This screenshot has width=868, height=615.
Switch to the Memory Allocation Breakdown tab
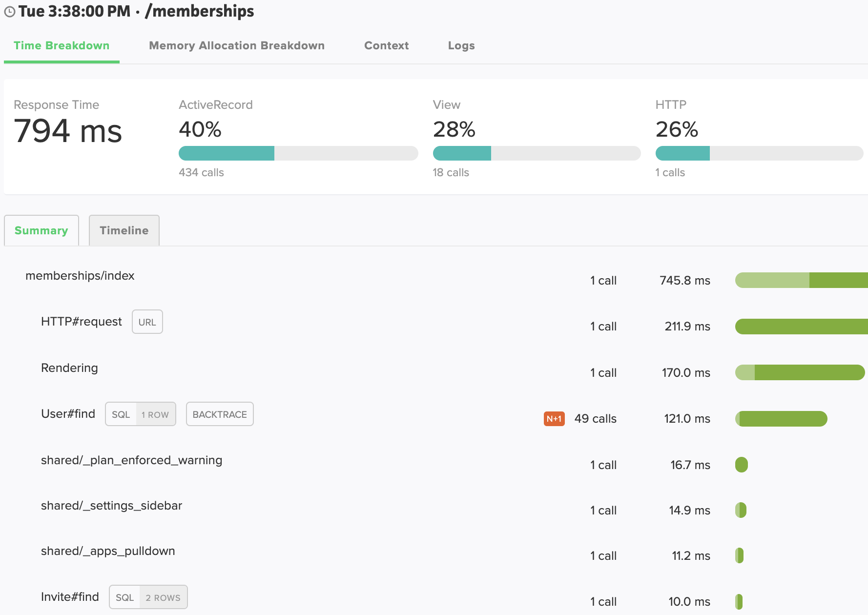click(236, 45)
